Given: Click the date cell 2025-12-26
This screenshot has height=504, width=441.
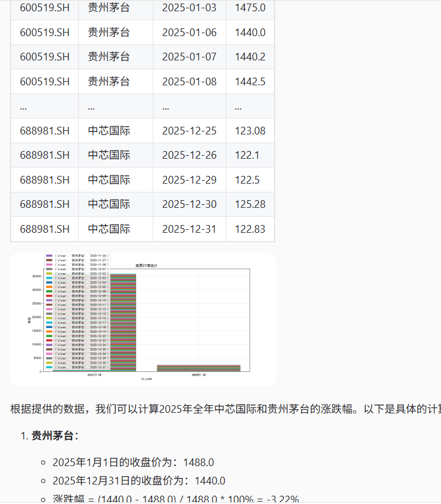Looking at the screenshot, I should click(x=189, y=155).
